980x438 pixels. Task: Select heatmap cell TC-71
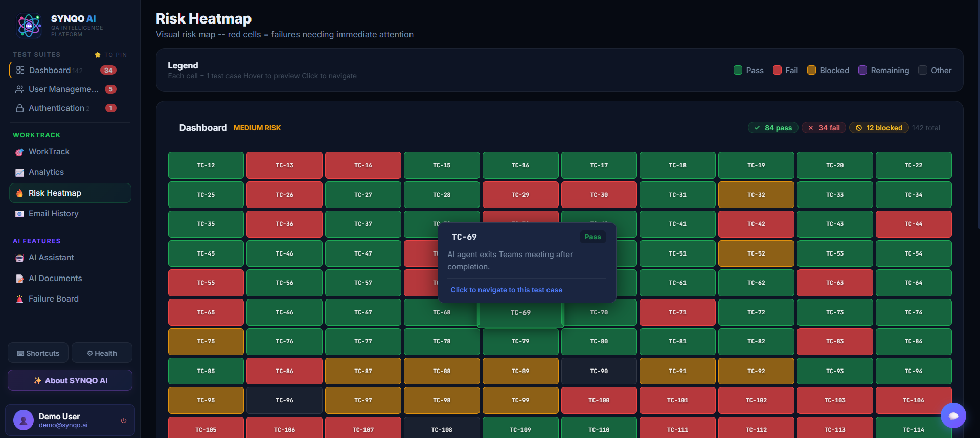(677, 312)
